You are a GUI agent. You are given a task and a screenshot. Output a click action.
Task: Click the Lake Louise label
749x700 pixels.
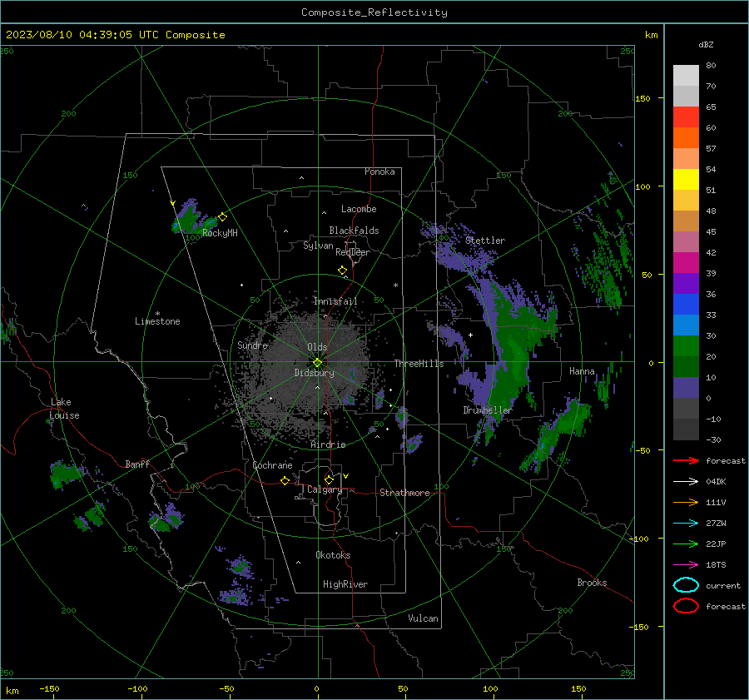64,409
